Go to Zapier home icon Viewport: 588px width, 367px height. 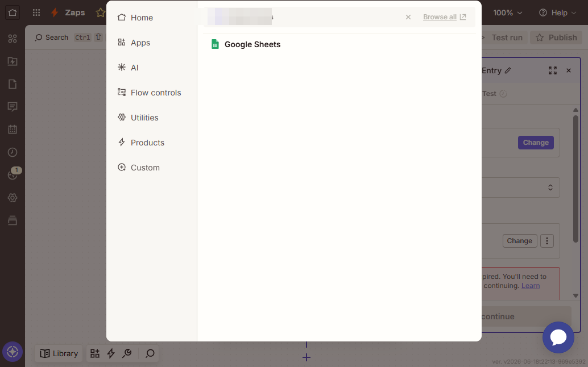pyautogui.click(x=13, y=12)
